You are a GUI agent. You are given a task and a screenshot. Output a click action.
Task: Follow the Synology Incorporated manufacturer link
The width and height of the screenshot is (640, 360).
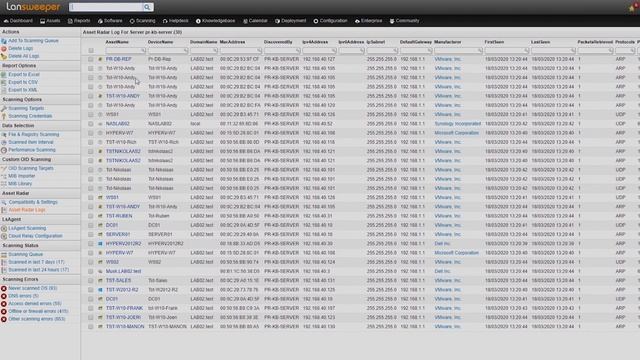458,124
